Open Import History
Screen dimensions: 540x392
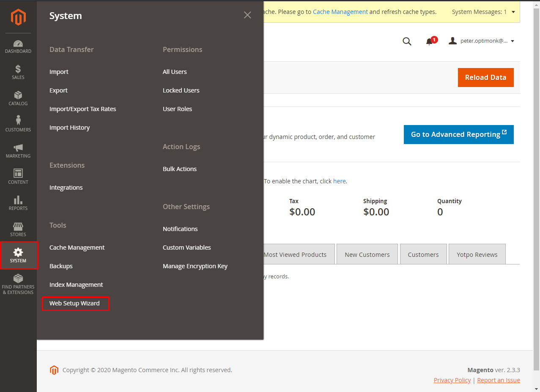[x=69, y=128]
